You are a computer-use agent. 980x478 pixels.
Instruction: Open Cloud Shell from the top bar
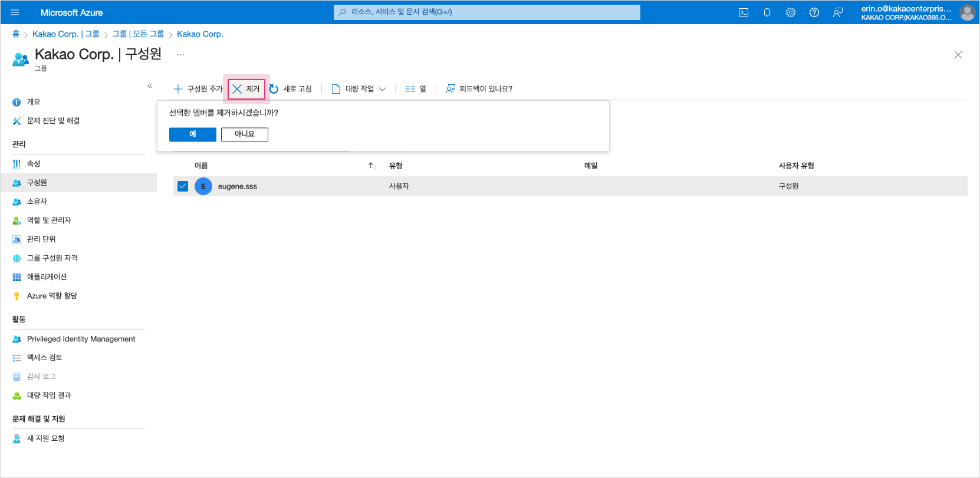(744, 12)
